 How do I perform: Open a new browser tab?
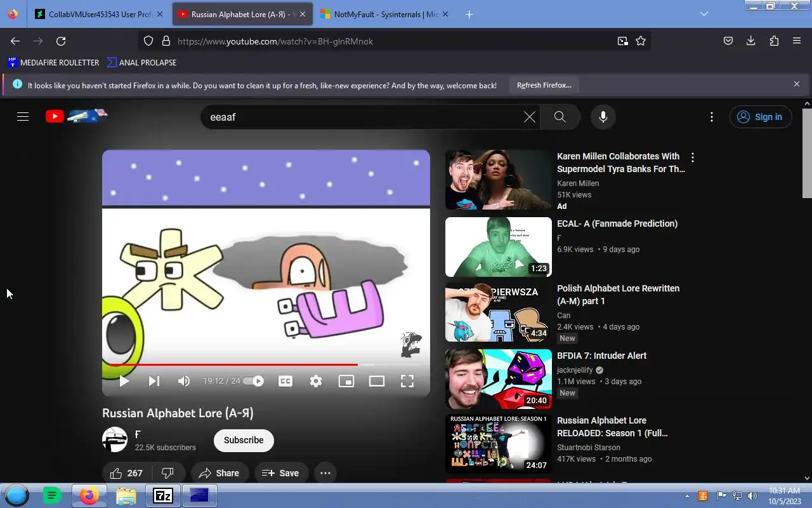(469, 14)
